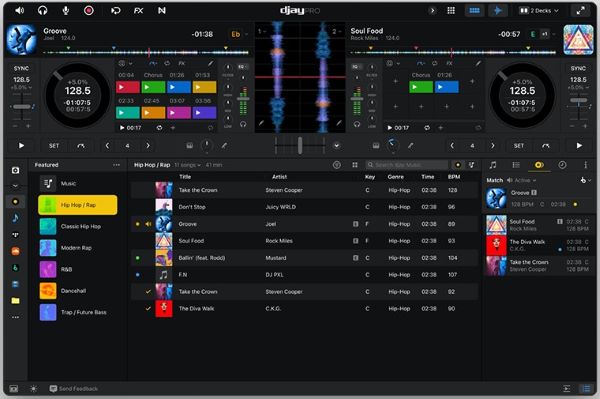The image size is (600, 399).
Task: Select the blue music note source in sidebar
Action: coord(15,218)
